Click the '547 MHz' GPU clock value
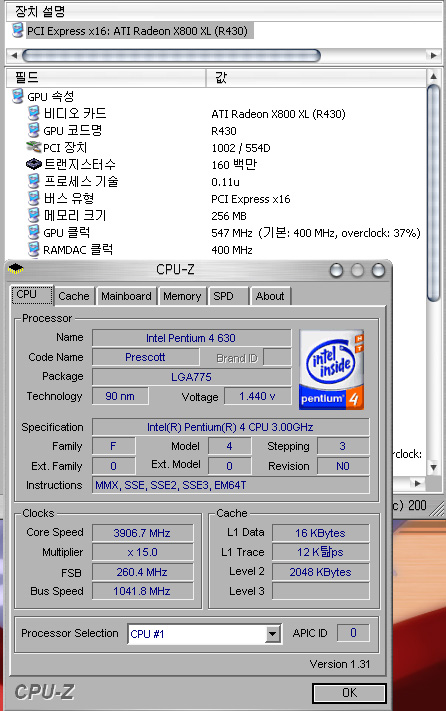 pos(232,233)
